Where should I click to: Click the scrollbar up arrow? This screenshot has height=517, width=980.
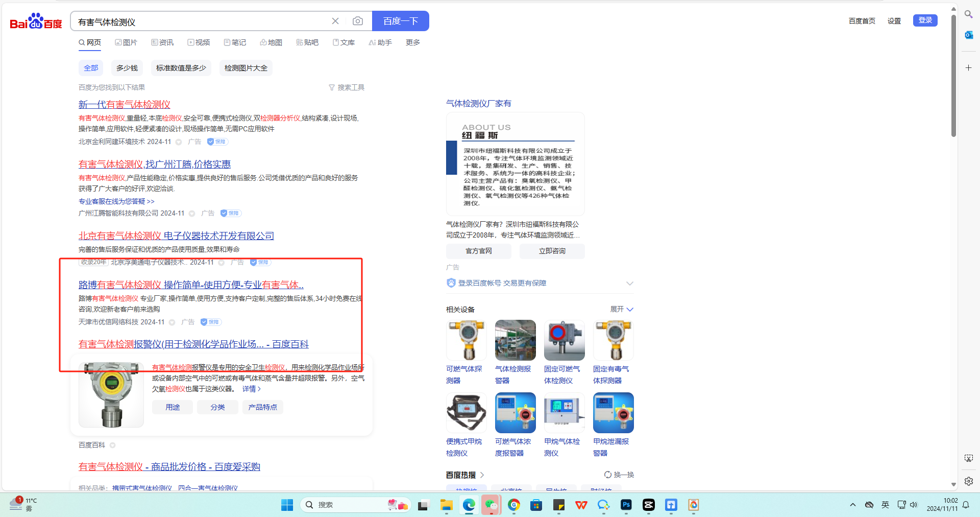pyautogui.click(x=953, y=9)
